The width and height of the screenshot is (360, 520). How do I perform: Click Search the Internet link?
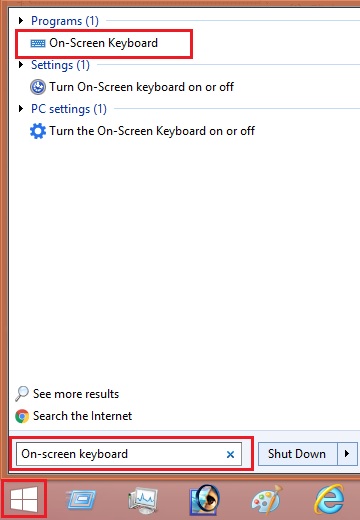tap(83, 416)
